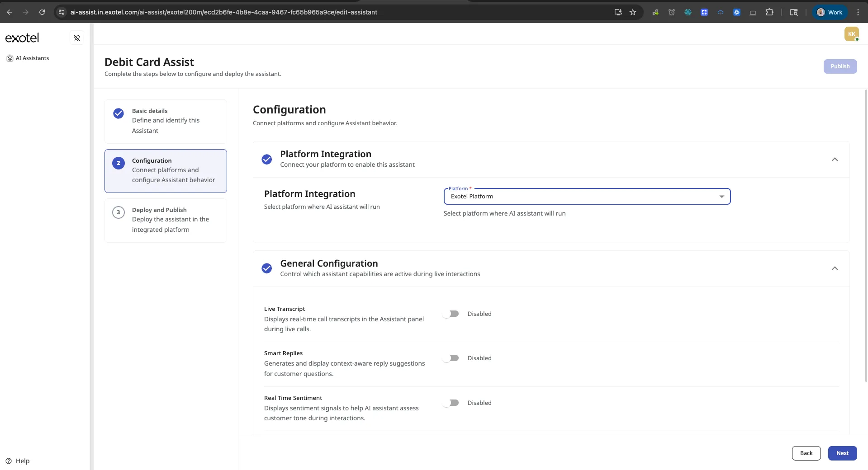Open Deploy and Publish step
The width and height of the screenshot is (868, 470).
[x=166, y=220]
